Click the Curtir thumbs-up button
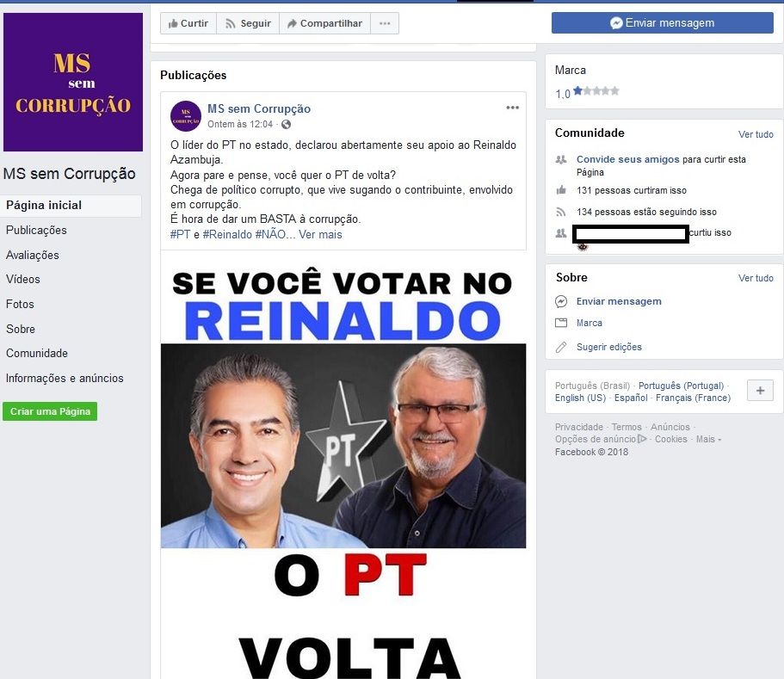The width and height of the screenshot is (784, 679). (x=188, y=23)
